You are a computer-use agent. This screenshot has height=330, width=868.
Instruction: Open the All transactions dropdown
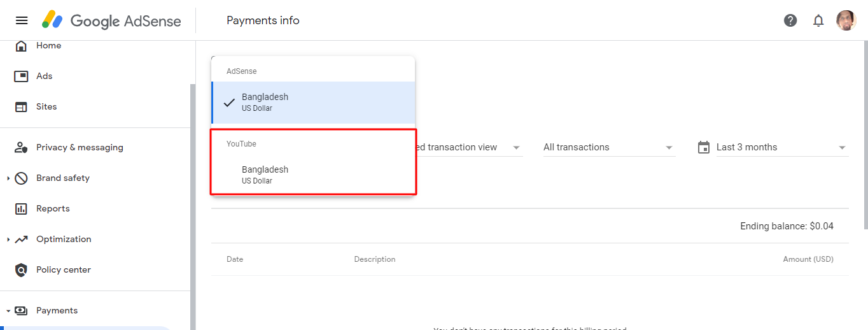609,147
